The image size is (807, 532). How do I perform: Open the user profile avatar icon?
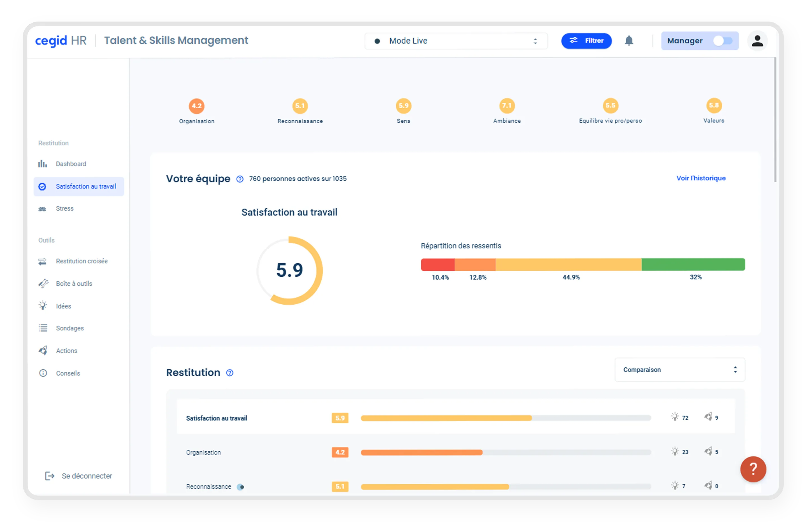(757, 41)
